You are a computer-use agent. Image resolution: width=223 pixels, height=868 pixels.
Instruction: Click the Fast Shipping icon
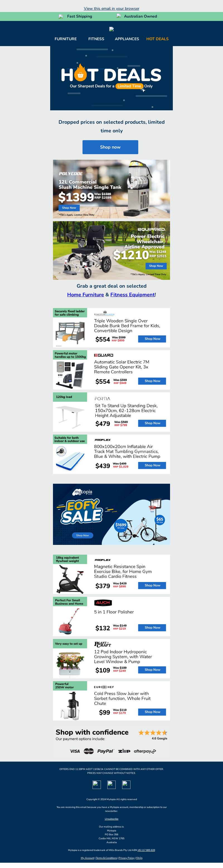(61, 16)
